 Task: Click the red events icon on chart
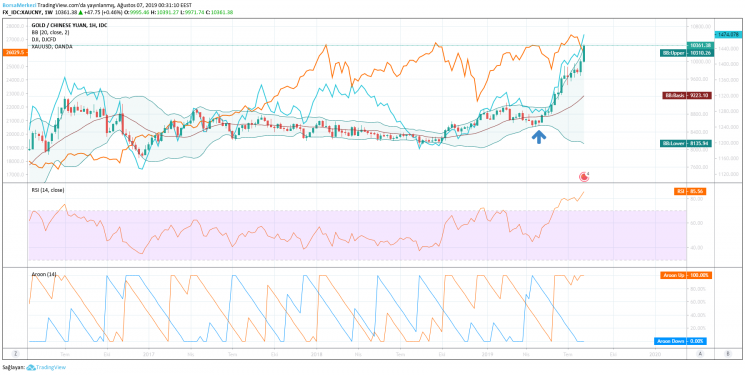584,177
